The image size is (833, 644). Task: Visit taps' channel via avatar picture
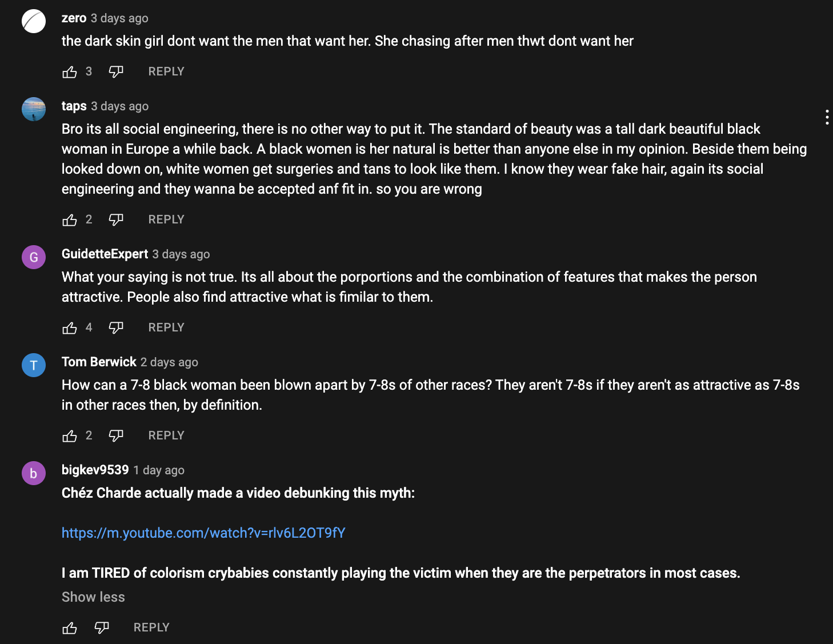tap(34, 109)
